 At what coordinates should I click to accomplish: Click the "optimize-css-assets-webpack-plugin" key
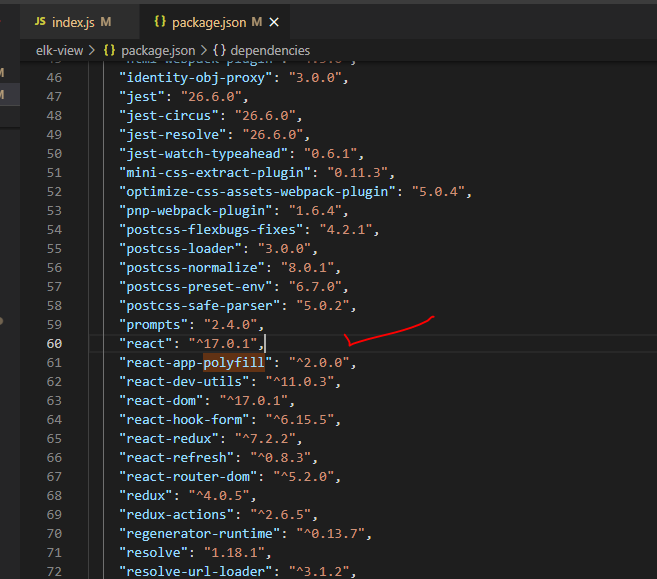coord(258,192)
